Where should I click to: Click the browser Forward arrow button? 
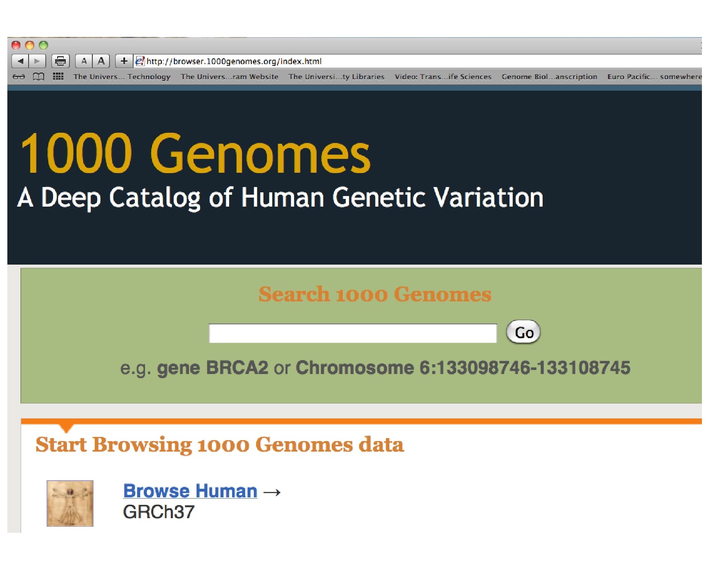[x=37, y=61]
